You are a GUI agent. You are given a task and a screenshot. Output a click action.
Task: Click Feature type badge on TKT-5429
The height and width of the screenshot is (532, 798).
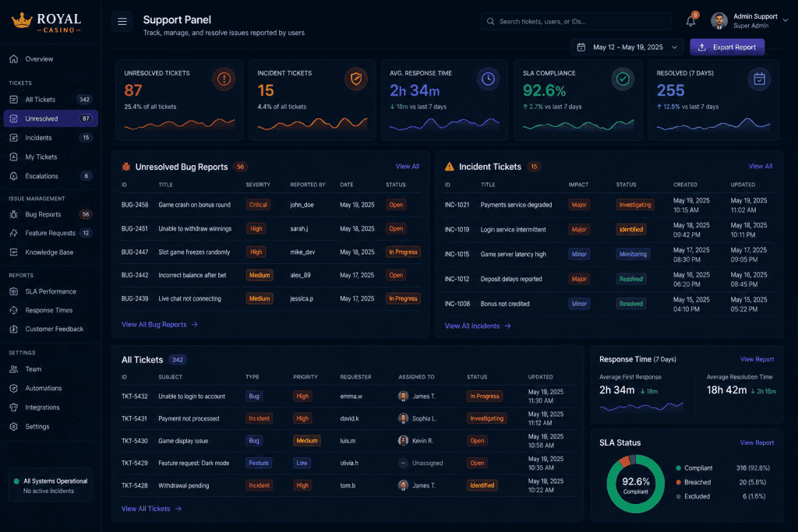259,463
